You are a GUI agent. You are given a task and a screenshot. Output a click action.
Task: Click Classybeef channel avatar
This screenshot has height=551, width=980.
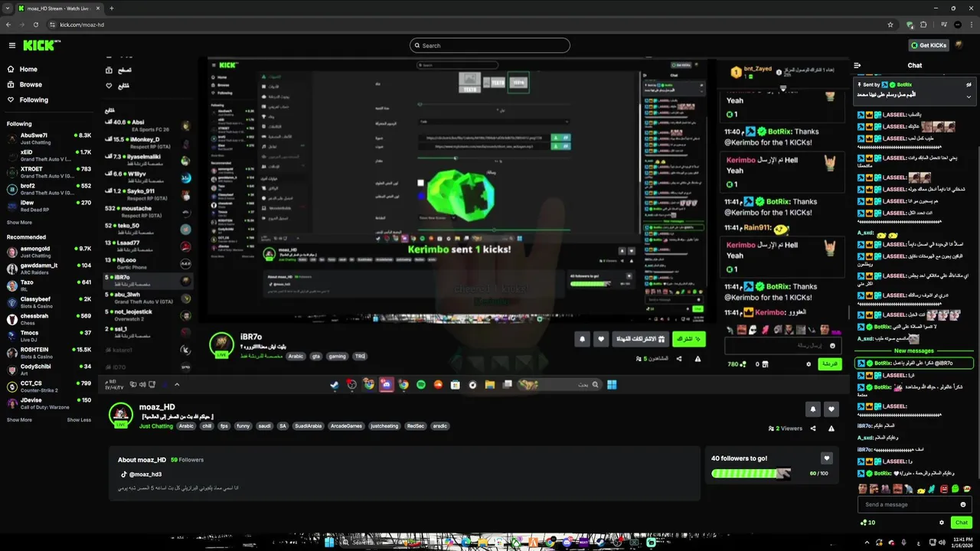tap(12, 302)
